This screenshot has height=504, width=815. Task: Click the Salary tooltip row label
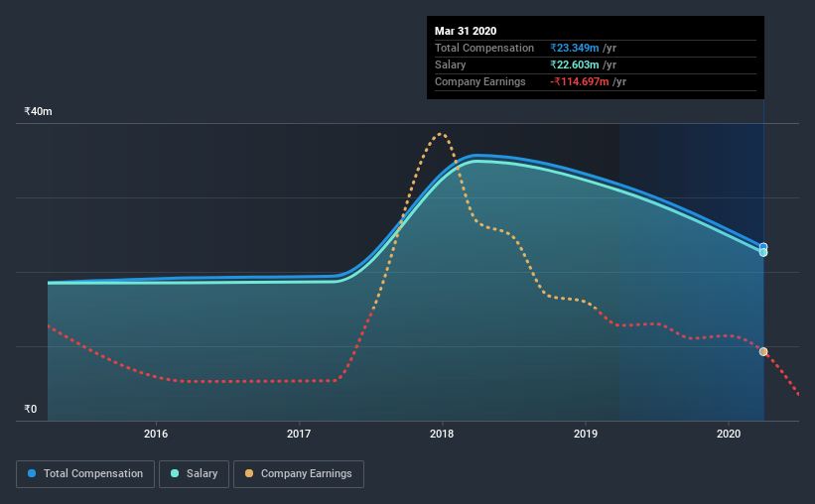click(450, 64)
